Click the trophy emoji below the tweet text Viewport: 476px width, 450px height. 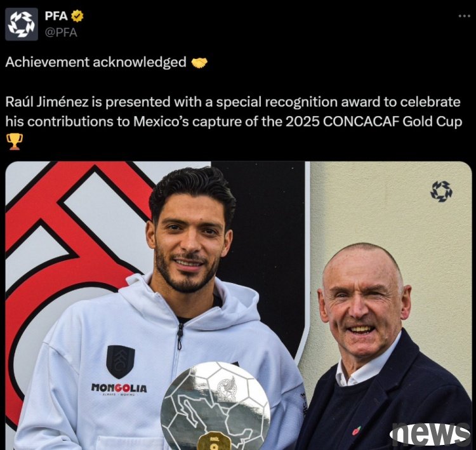click(x=14, y=141)
